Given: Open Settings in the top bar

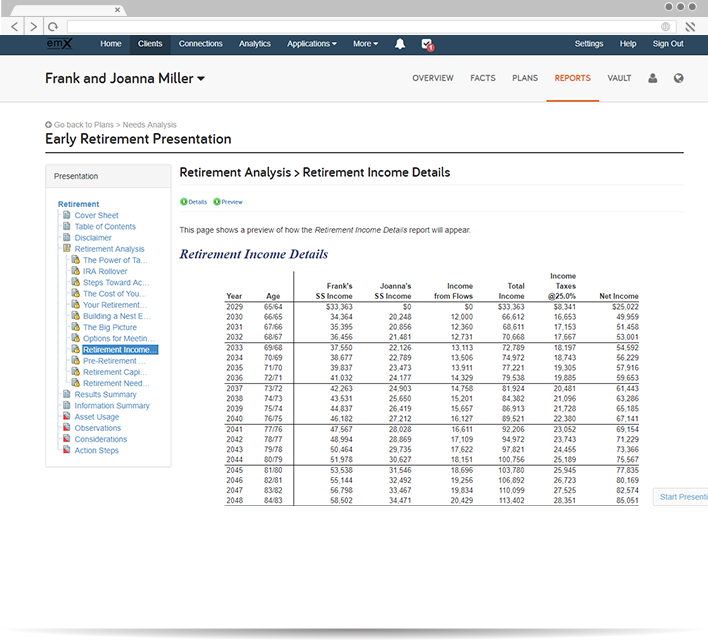Looking at the screenshot, I should click(589, 44).
